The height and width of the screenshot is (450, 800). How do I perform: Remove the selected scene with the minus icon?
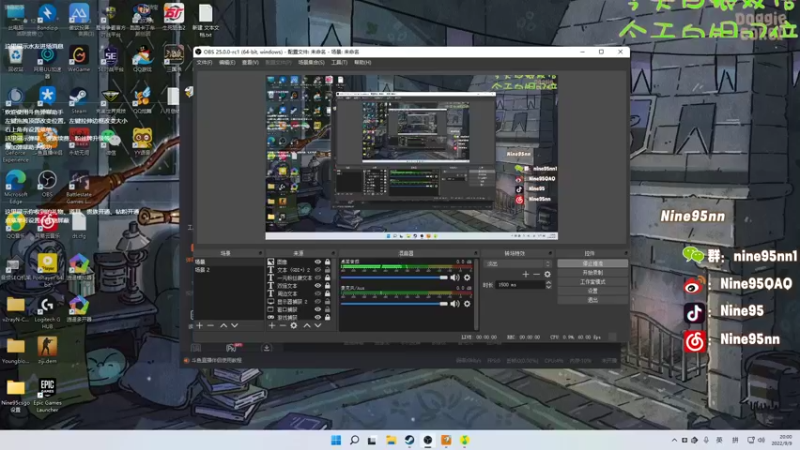tap(210, 326)
